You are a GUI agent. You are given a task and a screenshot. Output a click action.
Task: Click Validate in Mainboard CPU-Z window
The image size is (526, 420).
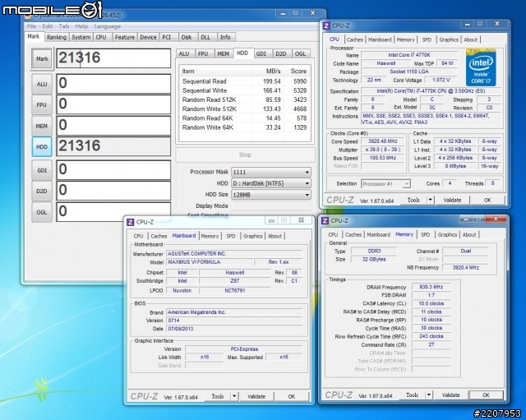pos(256,396)
